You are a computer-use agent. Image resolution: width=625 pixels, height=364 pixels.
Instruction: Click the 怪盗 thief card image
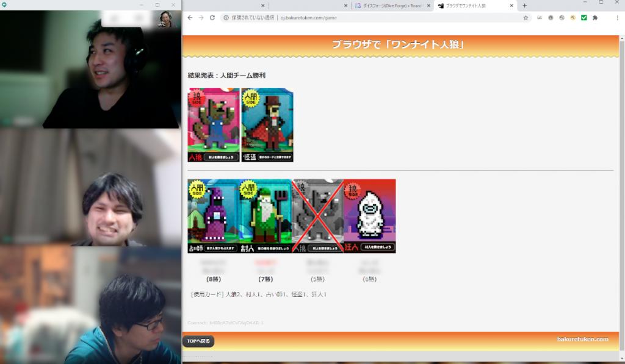267,125
